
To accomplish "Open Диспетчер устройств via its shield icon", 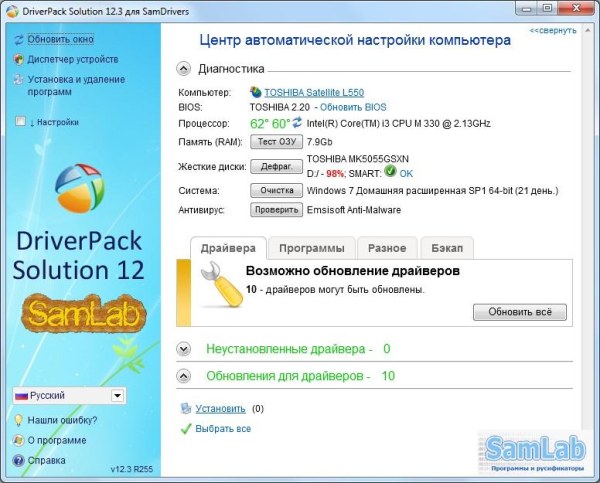I will click(18, 59).
